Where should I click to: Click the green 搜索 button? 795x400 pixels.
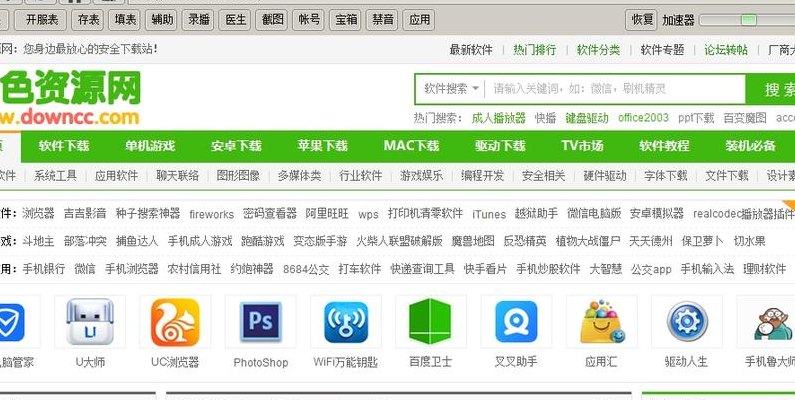(x=770, y=89)
